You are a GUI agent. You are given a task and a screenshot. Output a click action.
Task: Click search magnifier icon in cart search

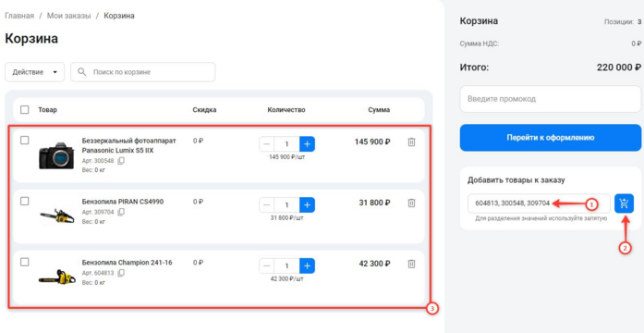(82, 72)
